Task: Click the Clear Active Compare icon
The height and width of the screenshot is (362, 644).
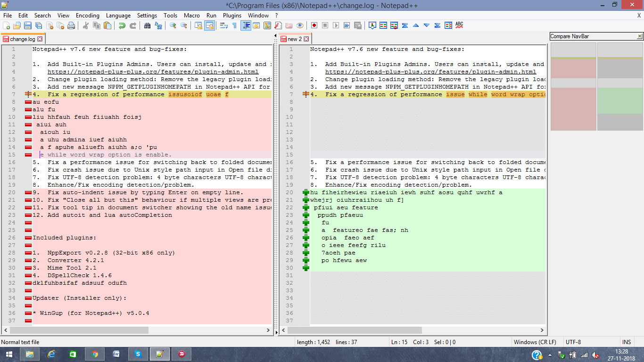Action: pos(394,25)
